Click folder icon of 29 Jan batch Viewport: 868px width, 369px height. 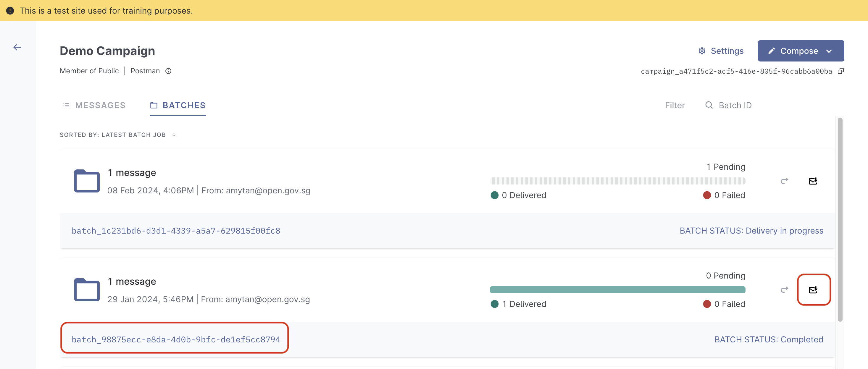click(87, 290)
